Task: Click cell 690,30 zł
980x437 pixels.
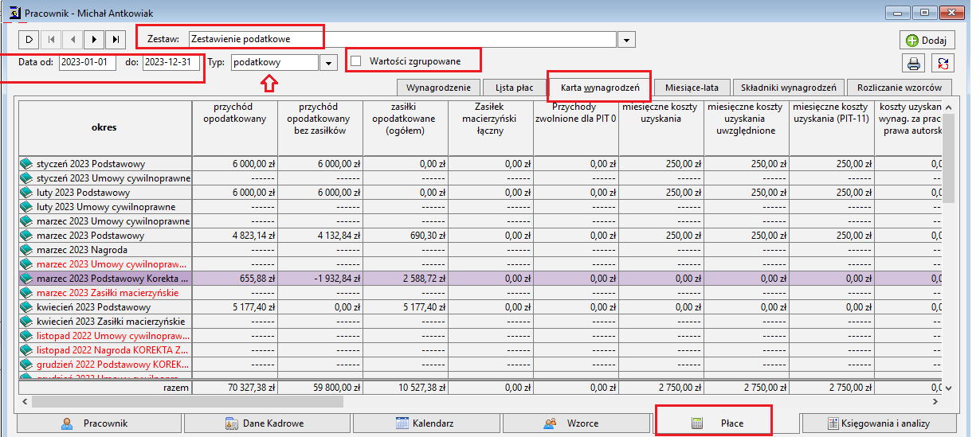Action: 406,236
